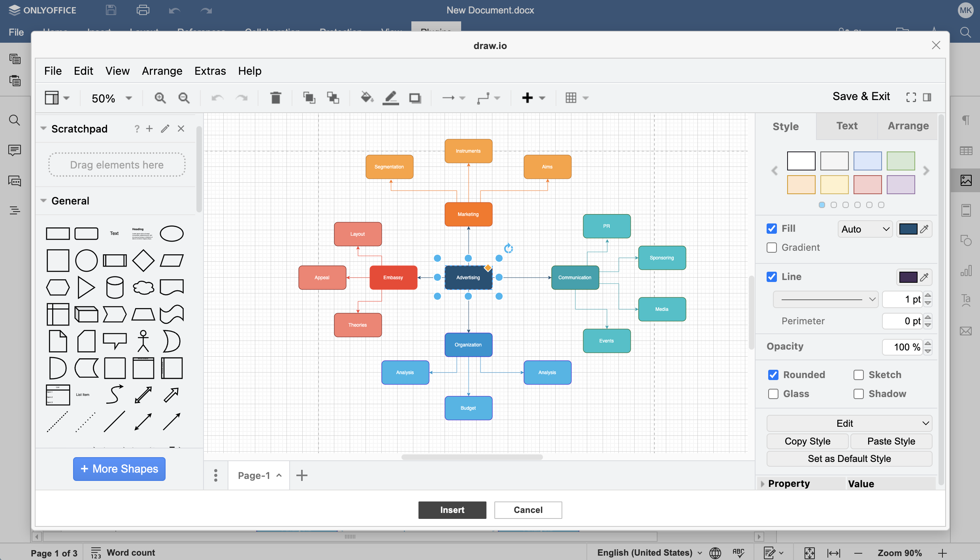Click the Line Color pencil icon
980x560 pixels.
391,98
